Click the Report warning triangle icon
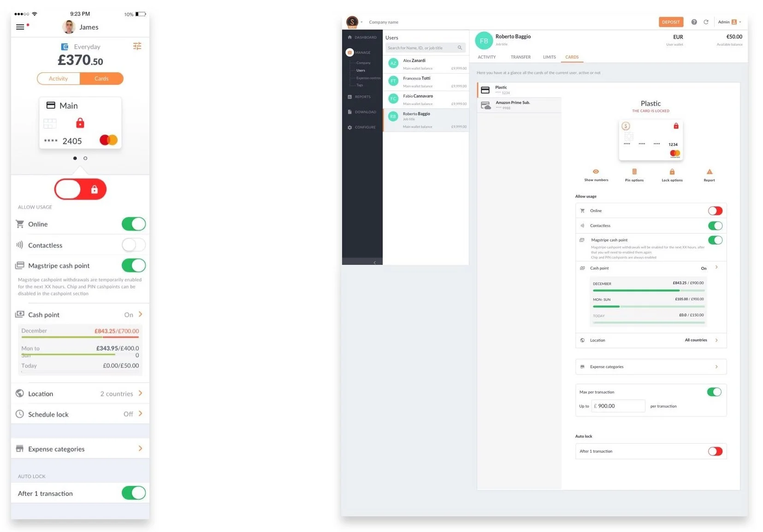This screenshot has width=763, height=532. coord(710,171)
